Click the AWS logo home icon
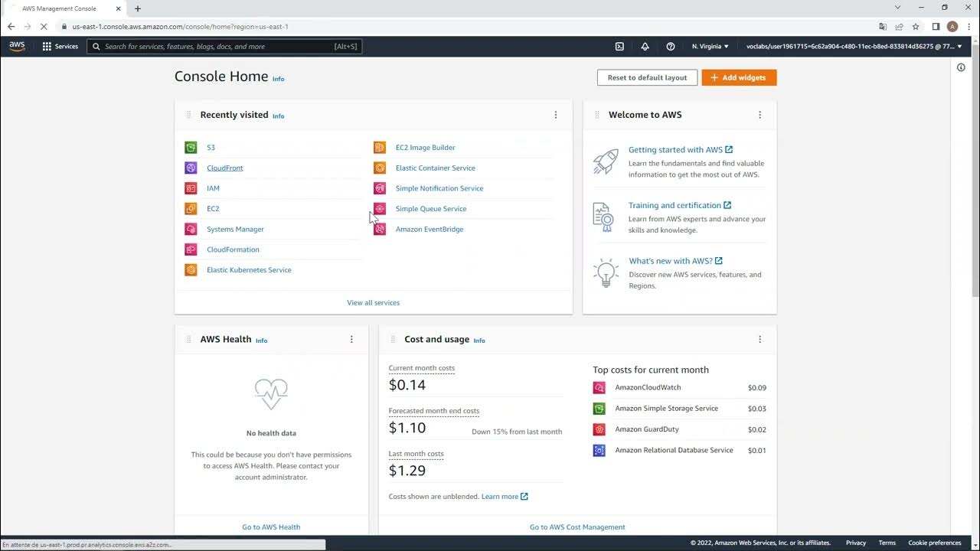980x551 pixels. click(x=17, y=46)
